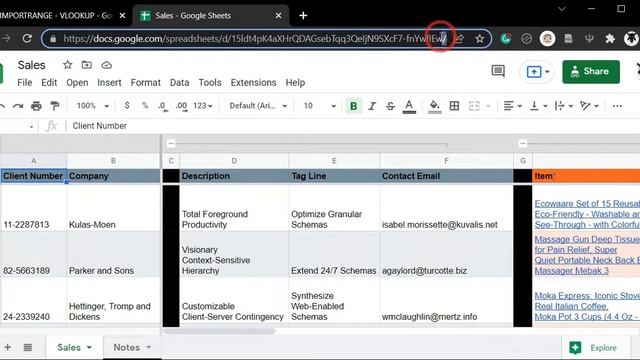Click the move-to-folder icon
The height and width of the screenshot is (360, 640).
pos(87,65)
